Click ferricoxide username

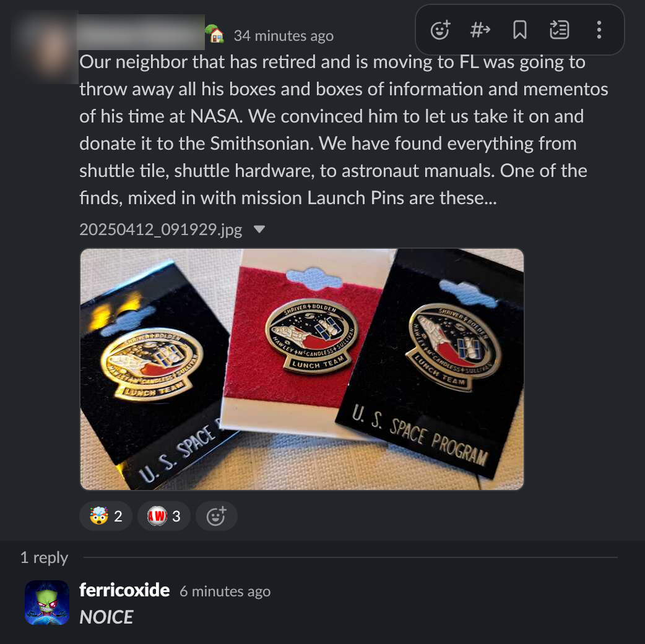pos(124,590)
